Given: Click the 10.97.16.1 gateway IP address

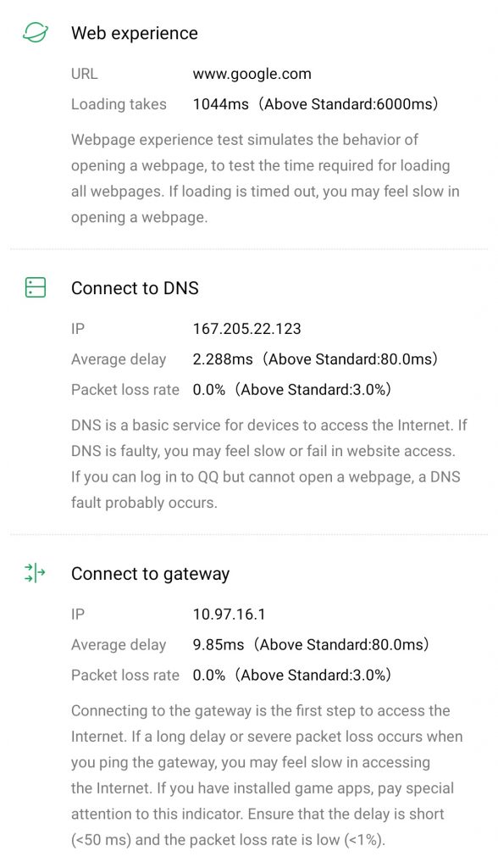Looking at the screenshot, I should 229,614.
